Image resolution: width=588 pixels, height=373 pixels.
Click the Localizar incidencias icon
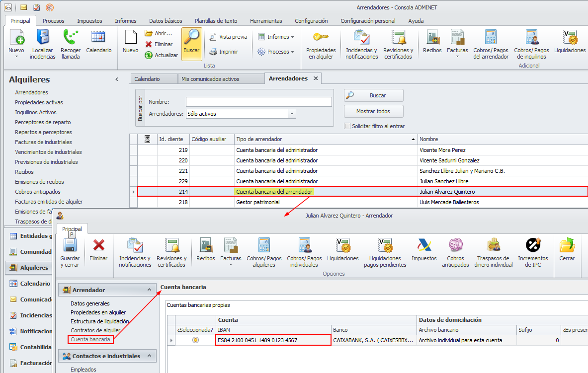click(x=43, y=39)
